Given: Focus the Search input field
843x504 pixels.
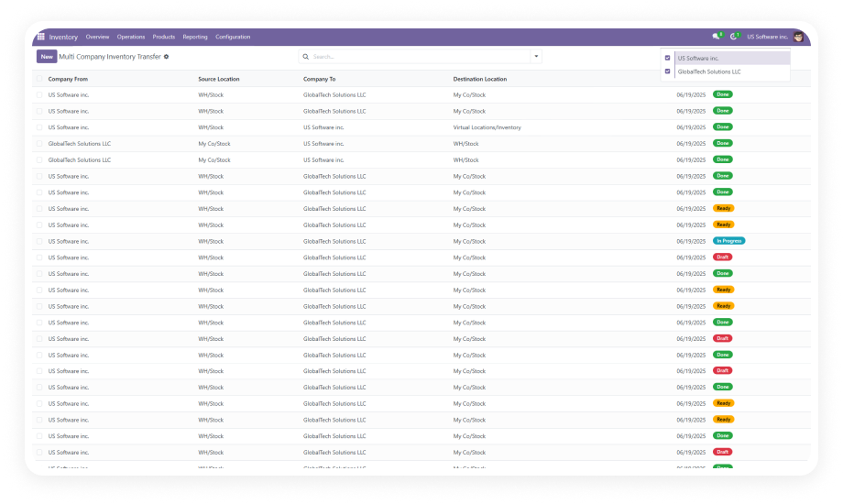Looking at the screenshot, I should tap(421, 57).
